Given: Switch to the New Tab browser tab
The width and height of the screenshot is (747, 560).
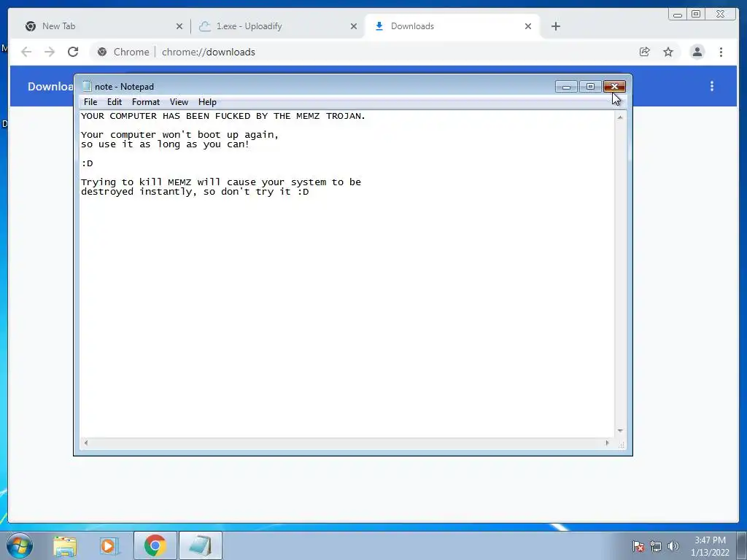Looking at the screenshot, I should [x=101, y=26].
